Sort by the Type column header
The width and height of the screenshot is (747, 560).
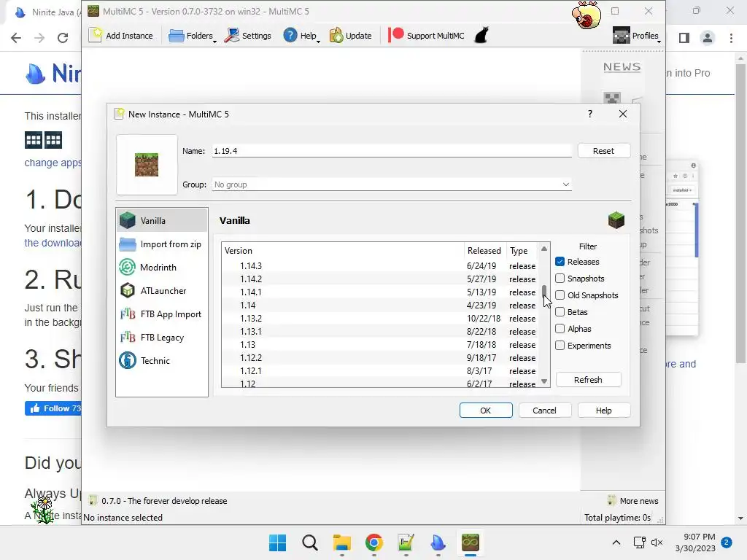pos(522,251)
